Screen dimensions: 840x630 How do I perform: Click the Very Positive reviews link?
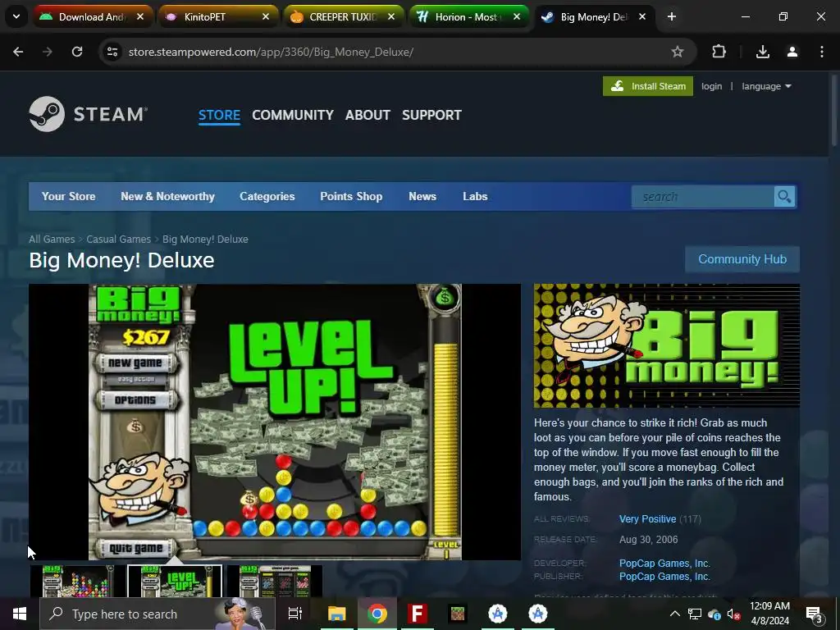click(647, 519)
